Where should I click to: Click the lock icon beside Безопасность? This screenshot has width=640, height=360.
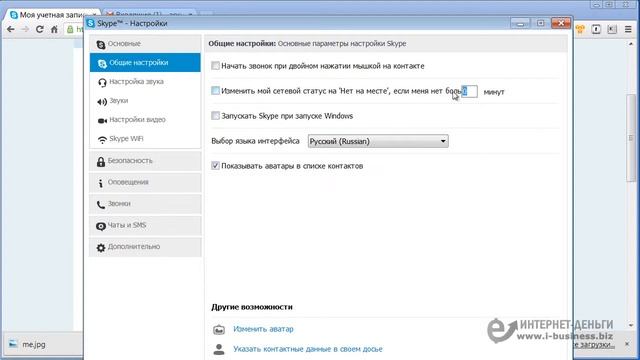(101, 162)
